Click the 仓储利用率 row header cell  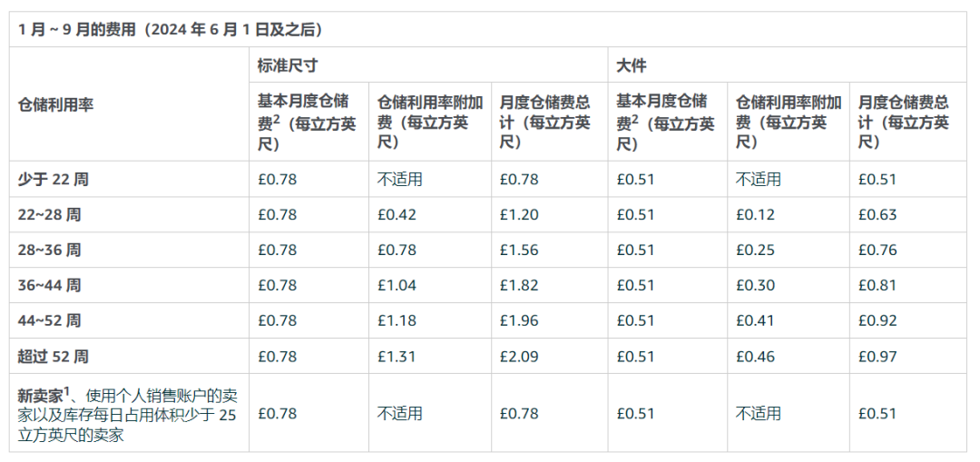tap(56, 104)
